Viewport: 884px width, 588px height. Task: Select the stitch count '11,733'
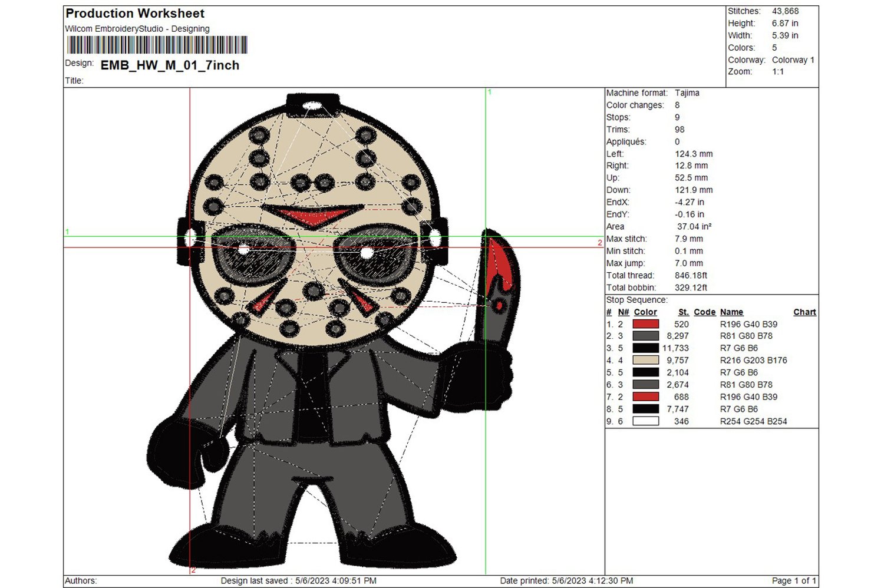pos(675,348)
